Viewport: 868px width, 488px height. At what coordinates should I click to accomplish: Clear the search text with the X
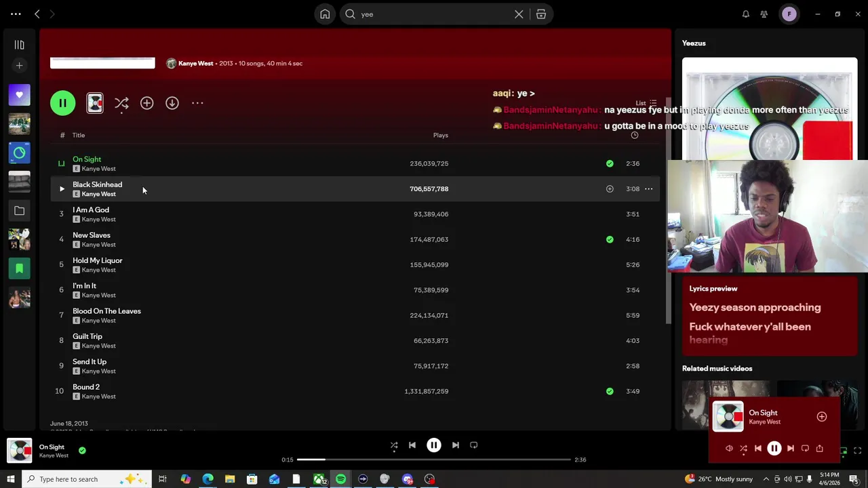coord(519,14)
